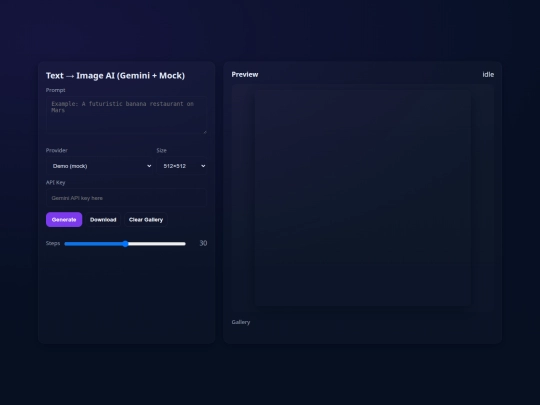Click the chevron arrow of Provider select
Viewport: 540px width, 405px height.
149,166
